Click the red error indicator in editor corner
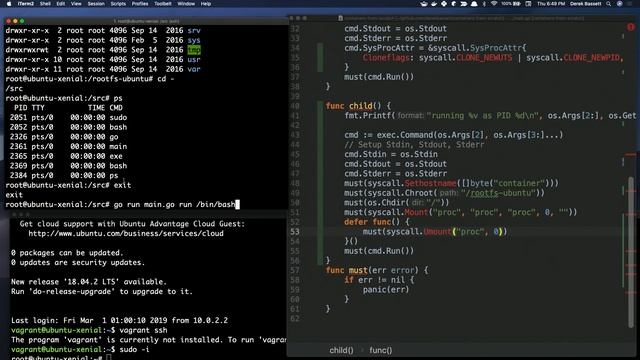Viewport: 640px width, 360px height. [631, 27]
